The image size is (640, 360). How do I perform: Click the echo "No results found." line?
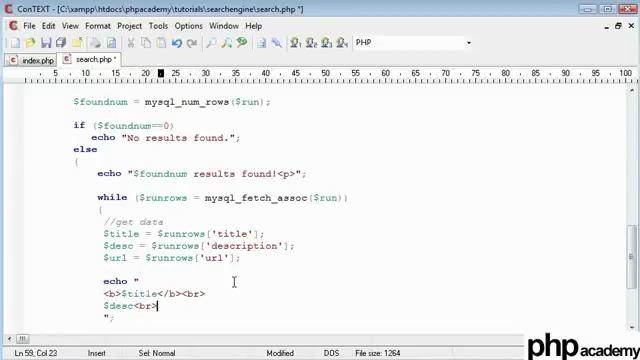tap(166, 138)
